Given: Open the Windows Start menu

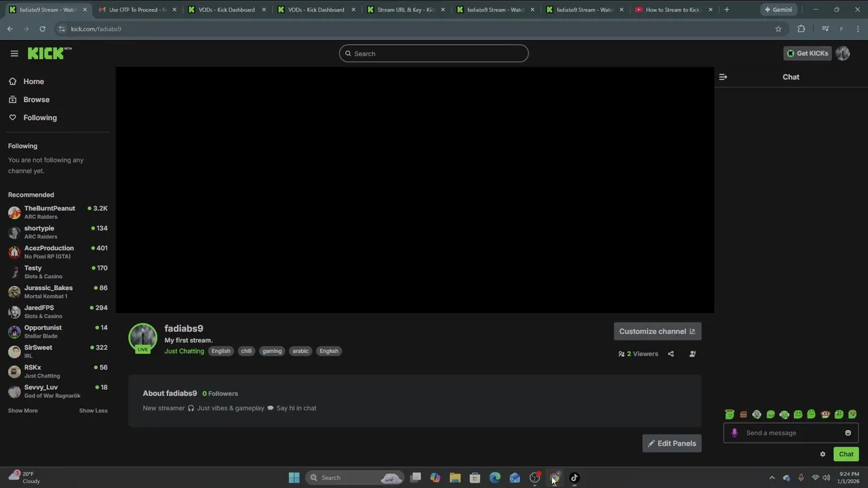Looking at the screenshot, I should pyautogui.click(x=294, y=478).
